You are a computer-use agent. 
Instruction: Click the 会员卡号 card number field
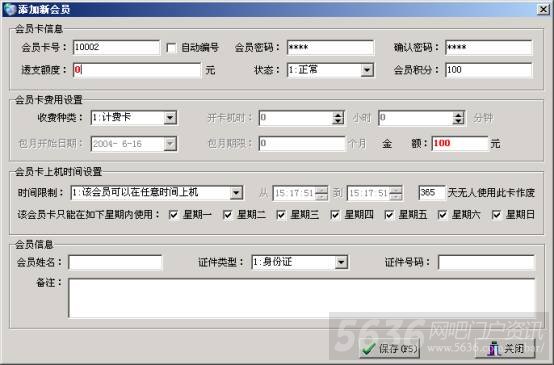tap(117, 48)
